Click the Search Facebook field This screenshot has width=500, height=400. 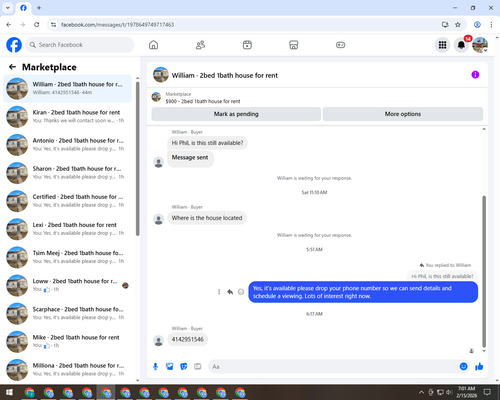80,45
